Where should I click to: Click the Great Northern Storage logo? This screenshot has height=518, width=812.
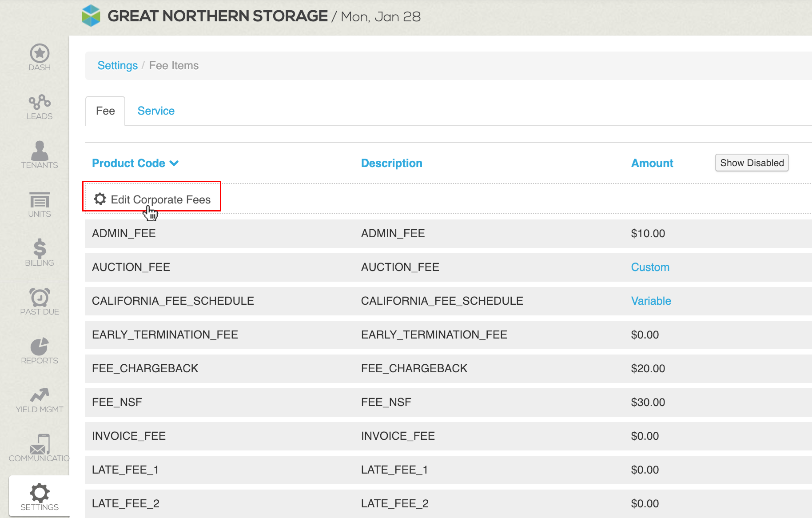[x=91, y=16]
